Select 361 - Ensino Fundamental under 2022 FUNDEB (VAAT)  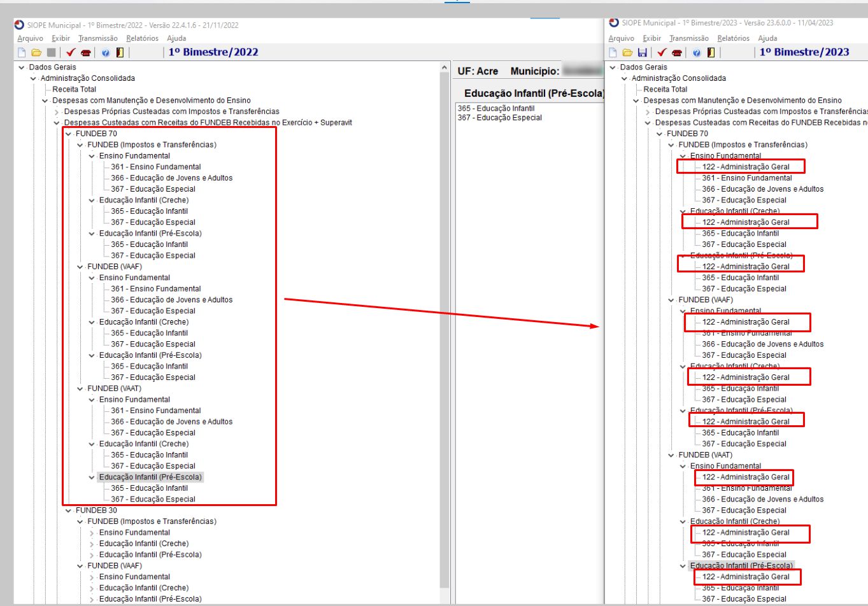click(156, 411)
